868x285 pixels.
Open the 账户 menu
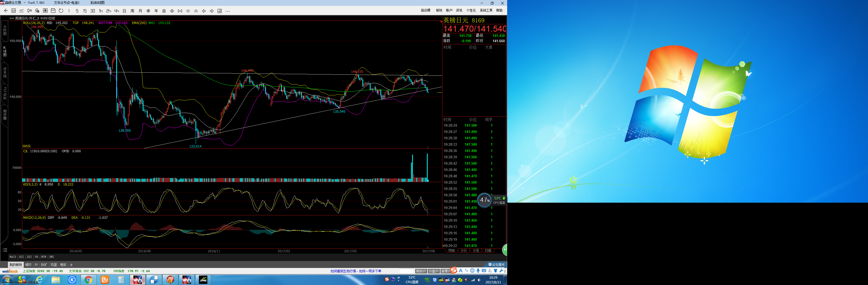point(449,11)
